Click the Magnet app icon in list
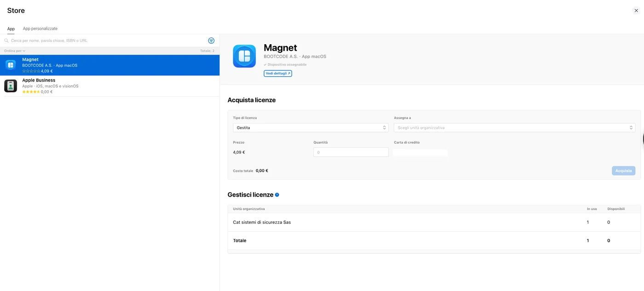 coord(11,65)
